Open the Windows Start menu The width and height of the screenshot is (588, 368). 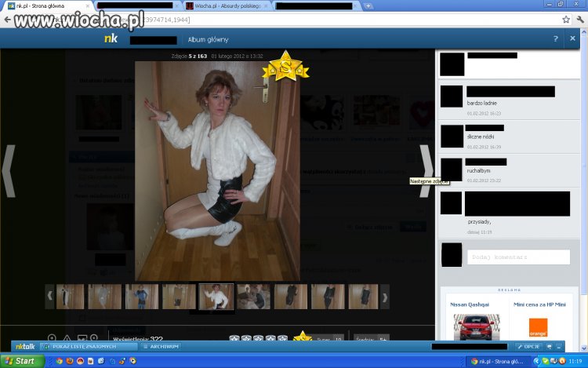coord(22,361)
